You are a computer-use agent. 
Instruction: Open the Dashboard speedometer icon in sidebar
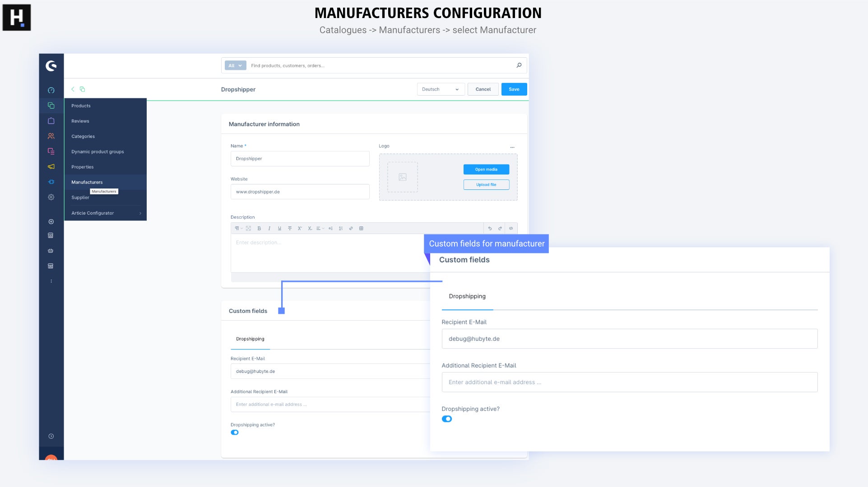tap(51, 90)
